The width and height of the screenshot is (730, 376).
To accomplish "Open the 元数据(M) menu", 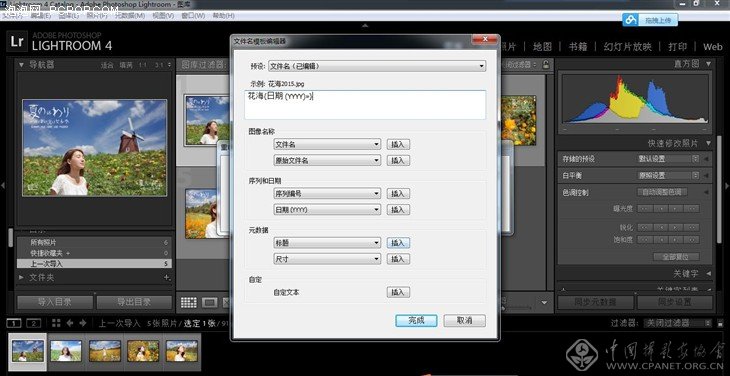I will click(130, 16).
